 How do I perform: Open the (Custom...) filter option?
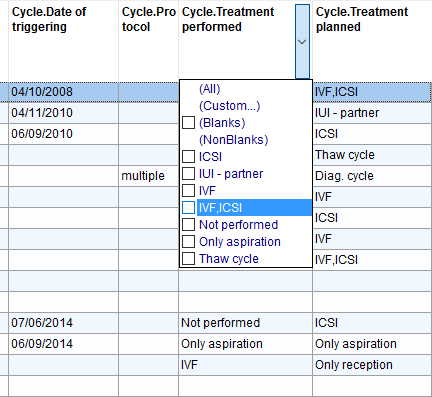pyautogui.click(x=230, y=106)
